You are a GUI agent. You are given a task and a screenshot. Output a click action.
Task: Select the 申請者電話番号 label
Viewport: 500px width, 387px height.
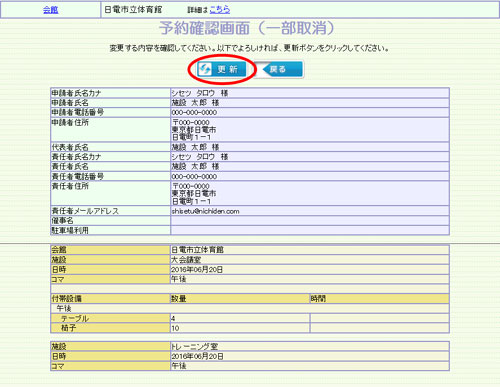77,112
